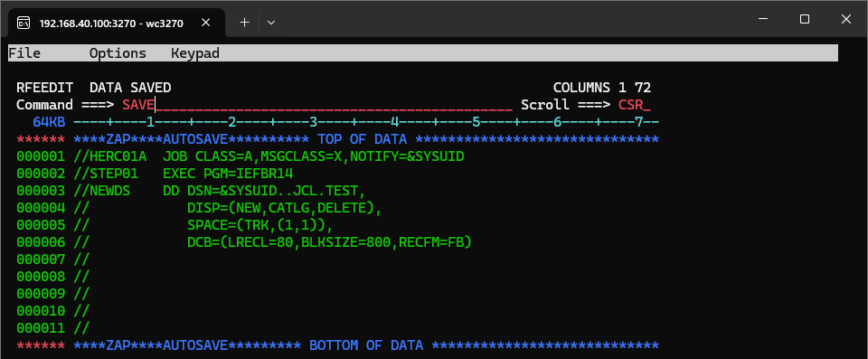The width and height of the screenshot is (868, 359).
Task: Click line number 000004
Action: [x=41, y=208]
